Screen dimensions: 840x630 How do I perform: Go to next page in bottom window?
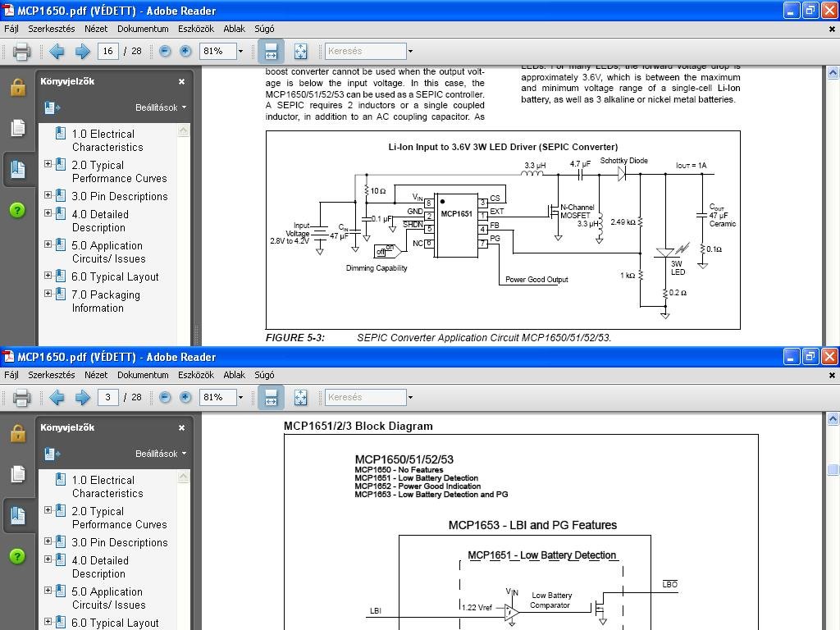tap(82, 398)
